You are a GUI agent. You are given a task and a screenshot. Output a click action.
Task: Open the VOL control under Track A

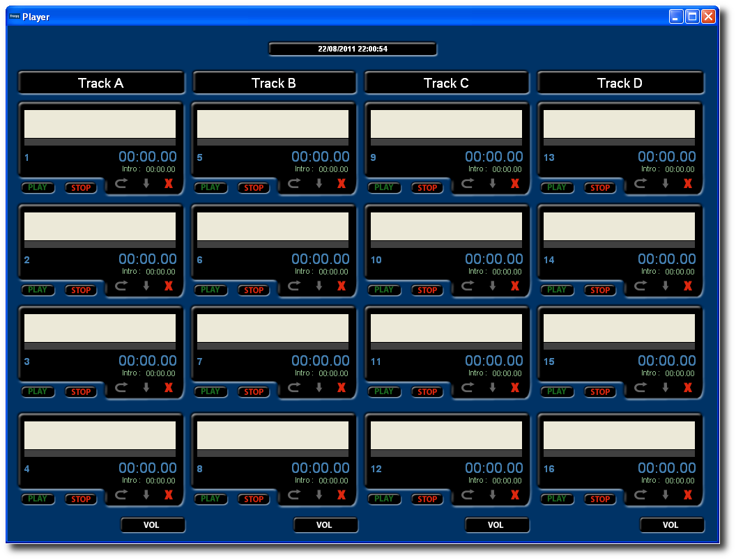pos(153,525)
